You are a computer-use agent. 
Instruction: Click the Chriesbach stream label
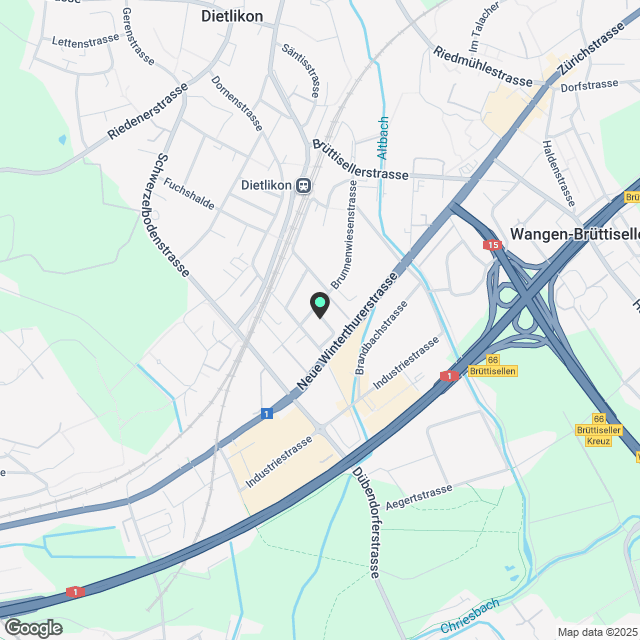pyautogui.click(x=470, y=616)
